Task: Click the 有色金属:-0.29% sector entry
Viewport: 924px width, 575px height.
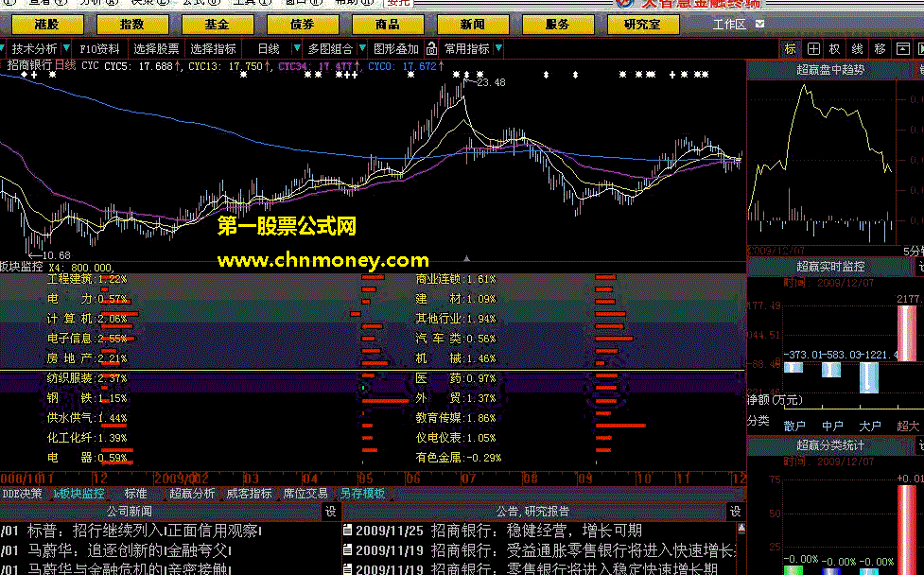Action: coord(459,458)
